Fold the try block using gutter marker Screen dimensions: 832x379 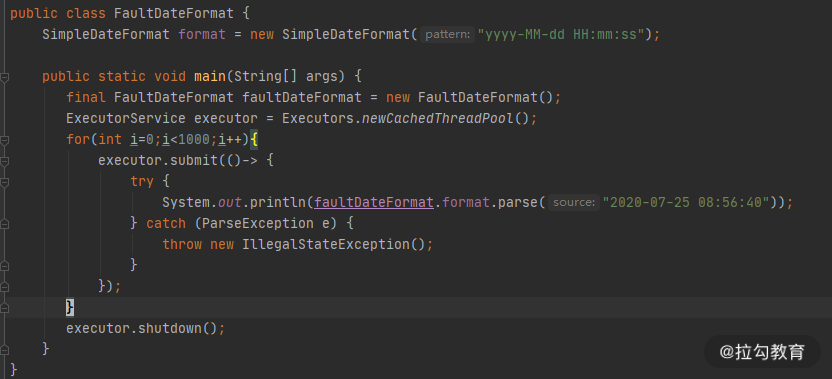click(4, 182)
